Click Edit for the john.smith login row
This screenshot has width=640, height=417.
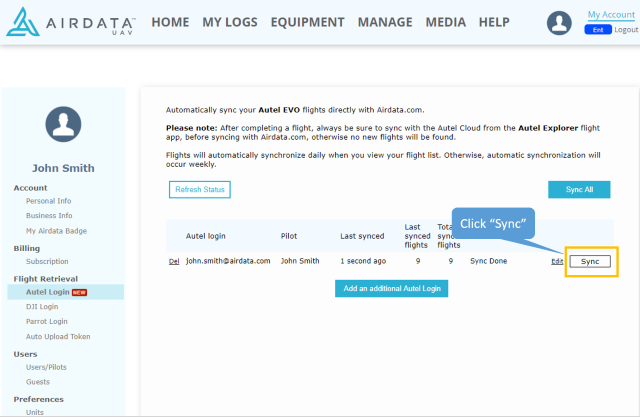click(x=557, y=262)
